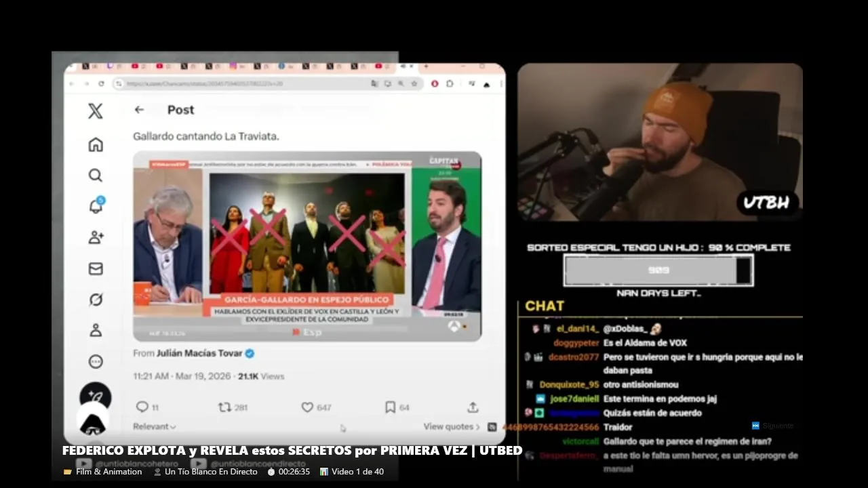Click the Film & Animation category label
Image resolution: width=868 pixels, height=488 pixels.
pyautogui.click(x=108, y=472)
